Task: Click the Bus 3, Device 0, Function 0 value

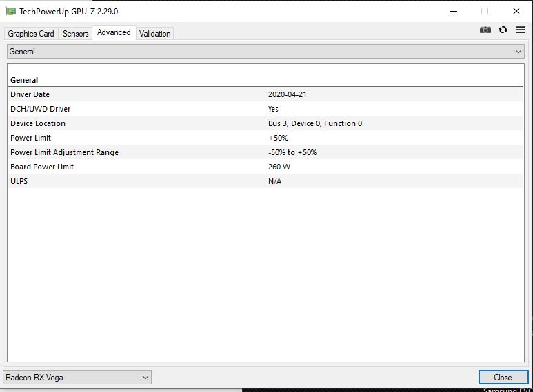Action: 315,123
